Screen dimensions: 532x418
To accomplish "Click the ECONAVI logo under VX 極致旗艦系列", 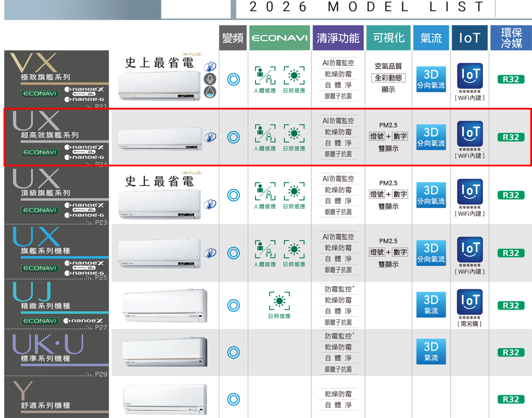I will [39, 94].
